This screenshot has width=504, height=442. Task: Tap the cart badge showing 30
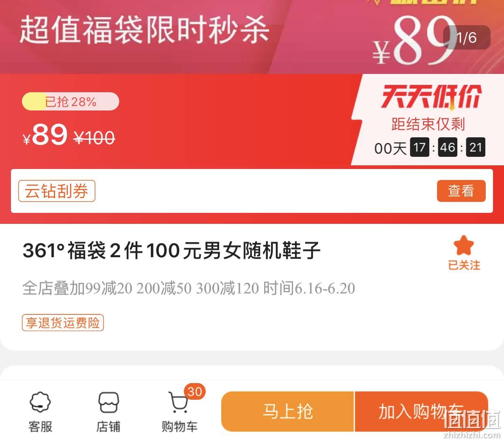coord(195,392)
